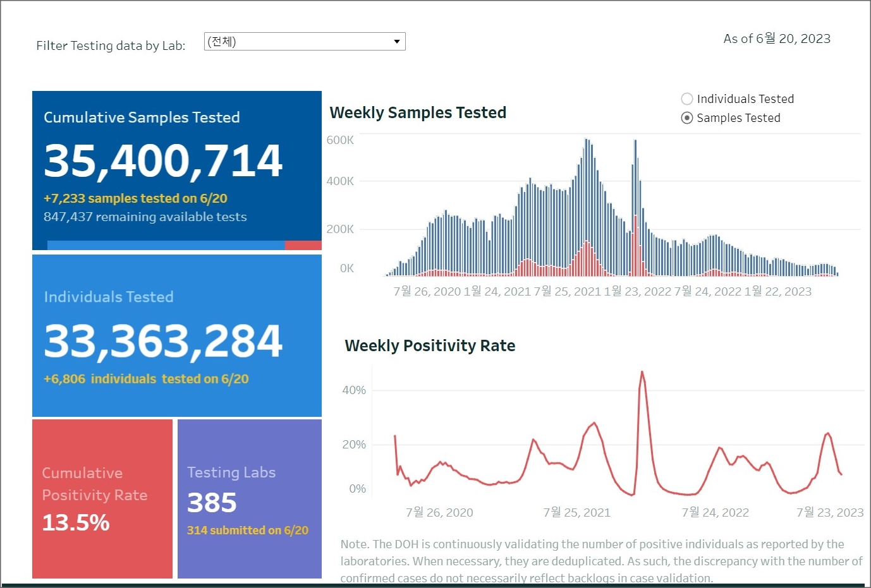
Task: Click the 35,400,714 cumulative samples number
Action: coord(163,160)
